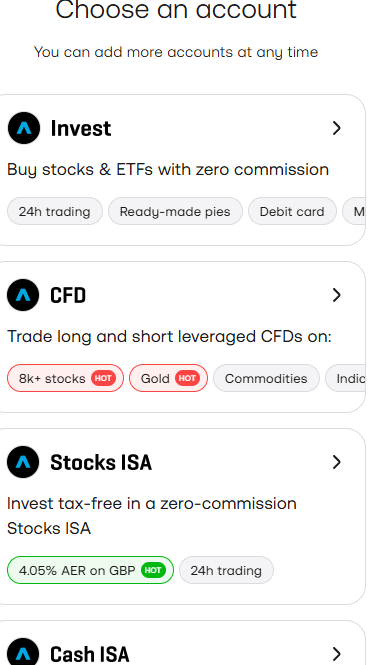Click the red HOT badge on Gold

(187, 378)
